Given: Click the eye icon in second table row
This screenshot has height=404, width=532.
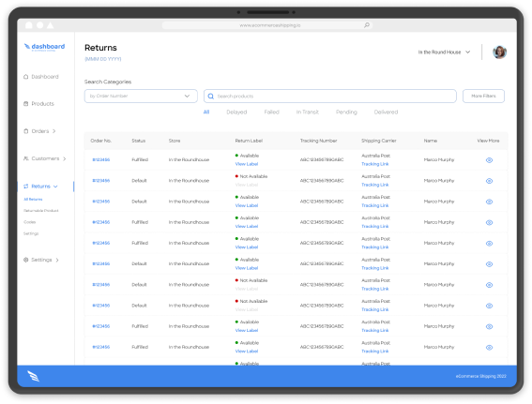Looking at the screenshot, I should click(489, 181).
